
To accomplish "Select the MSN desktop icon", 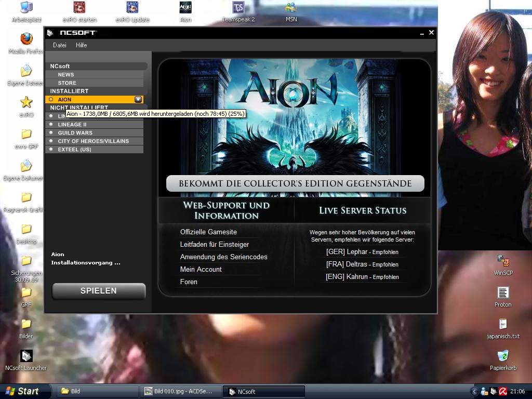I will pos(291,12).
